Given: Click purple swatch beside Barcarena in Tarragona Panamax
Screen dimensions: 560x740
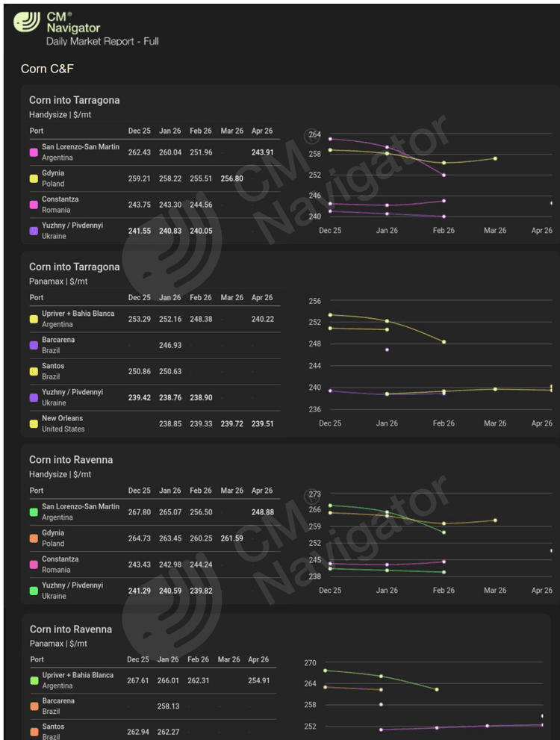Looking at the screenshot, I should [x=34, y=345].
